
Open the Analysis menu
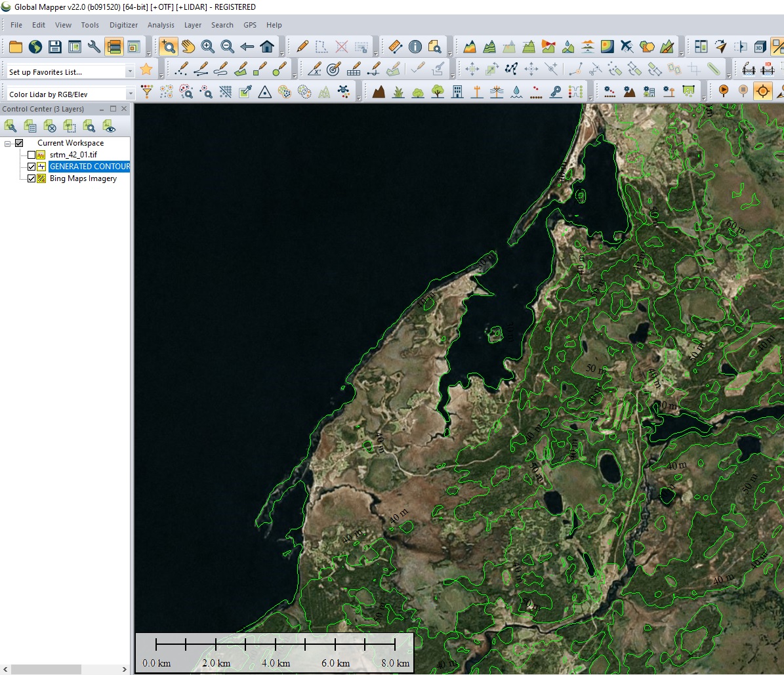(x=161, y=25)
